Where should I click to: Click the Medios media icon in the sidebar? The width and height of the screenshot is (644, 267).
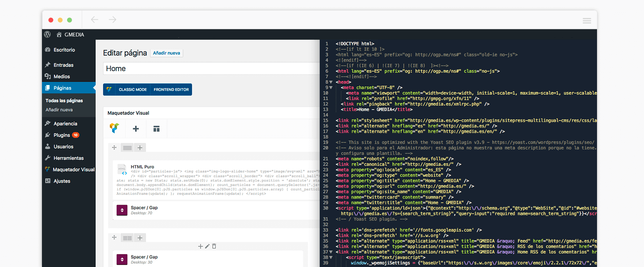[48, 76]
